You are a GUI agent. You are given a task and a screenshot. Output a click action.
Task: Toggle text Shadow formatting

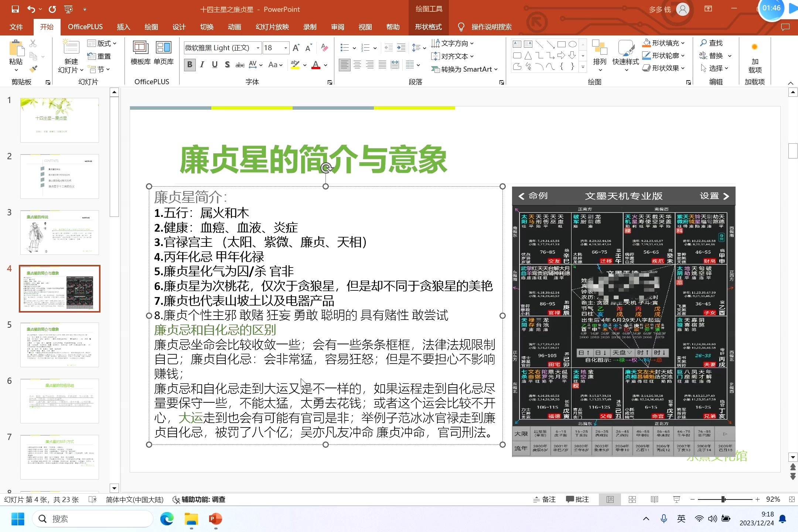click(x=227, y=65)
